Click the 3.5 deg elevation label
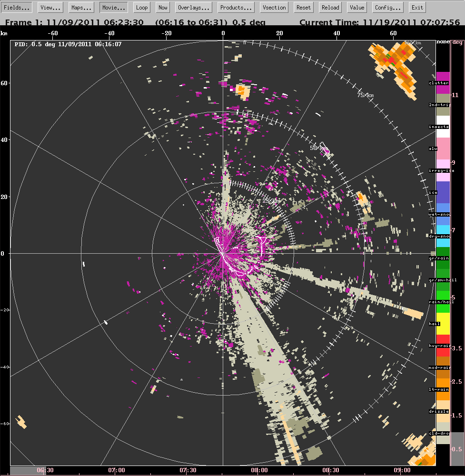This screenshot has width=465, height=476. (457, 348)
